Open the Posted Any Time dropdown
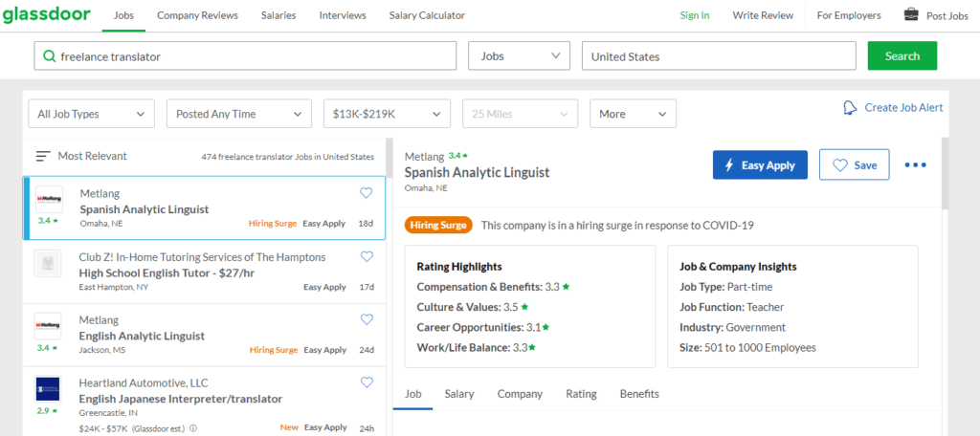This screenshot has height=436, width=980. click(x=238, y=115)
